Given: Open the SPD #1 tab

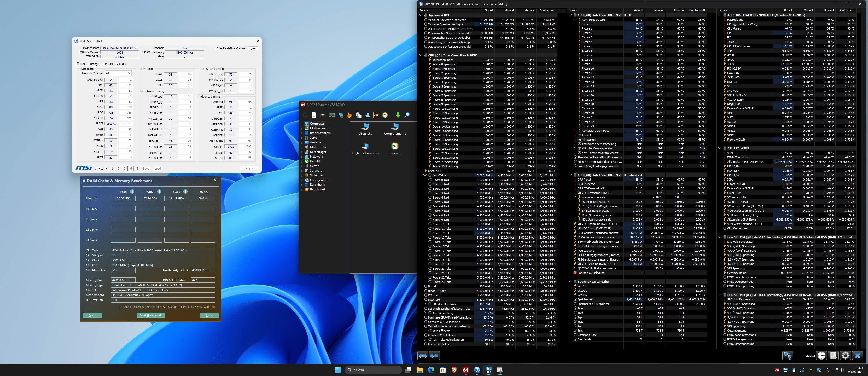Looking at the screenshot, I should (108, 64).
